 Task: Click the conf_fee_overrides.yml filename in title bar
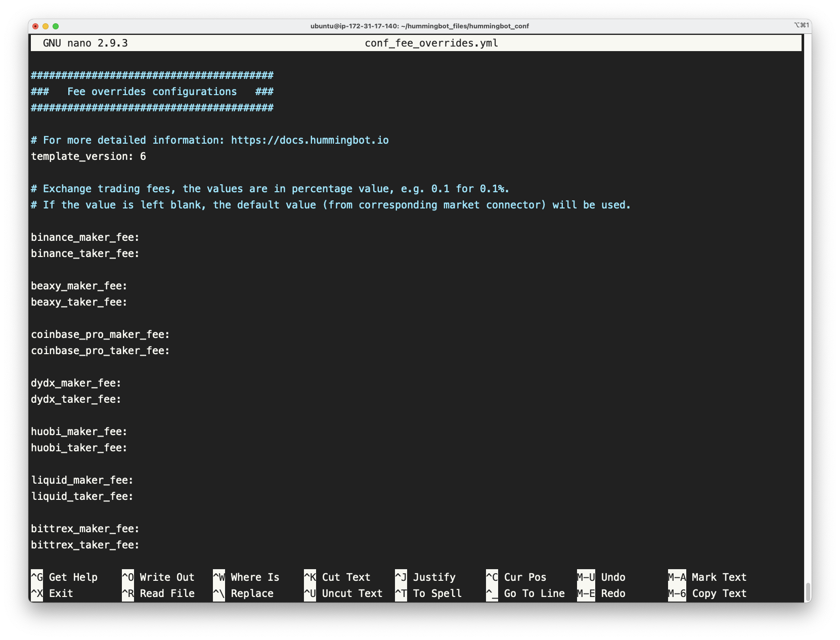[x=431, y=43]
